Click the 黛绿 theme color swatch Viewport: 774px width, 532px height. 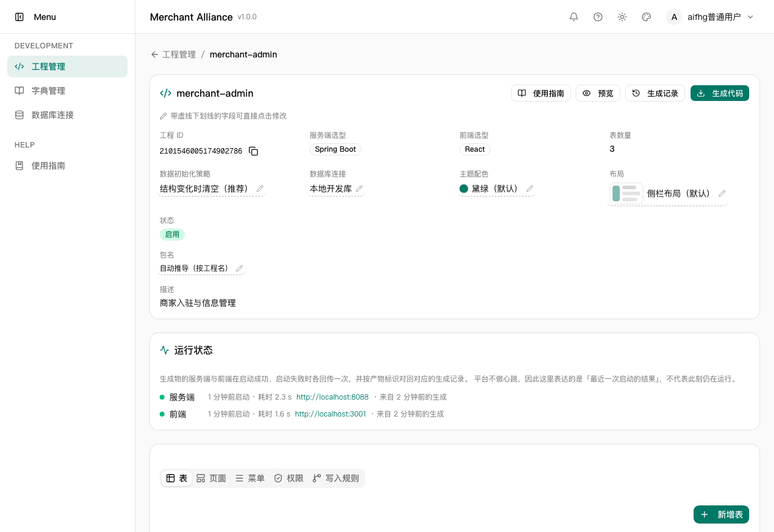[x=464, y=189]
